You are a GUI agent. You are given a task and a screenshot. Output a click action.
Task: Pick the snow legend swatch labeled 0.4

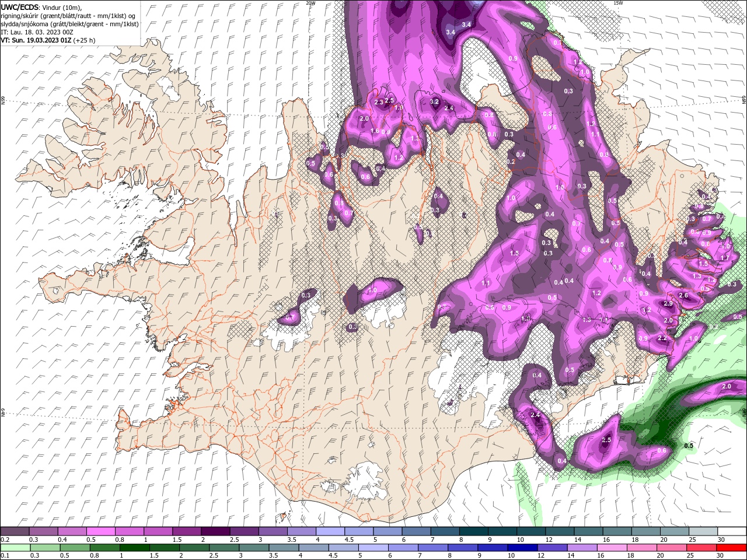(x=72, y=531)
